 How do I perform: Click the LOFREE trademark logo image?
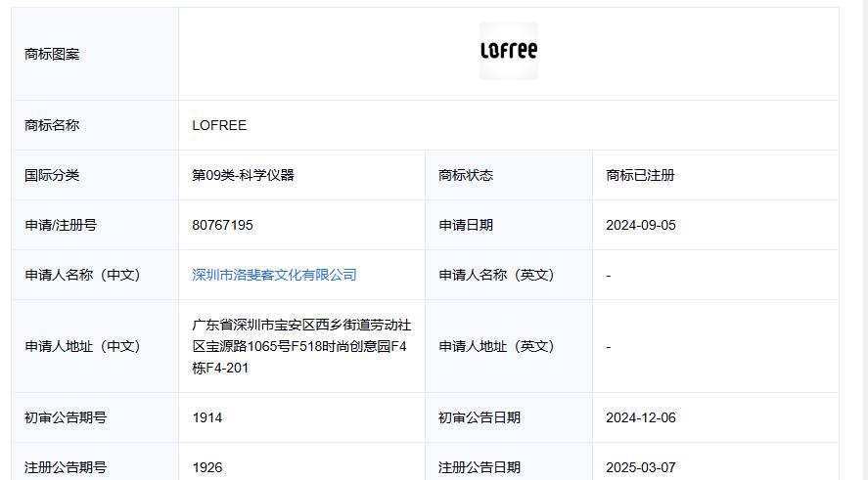[508, 51]
